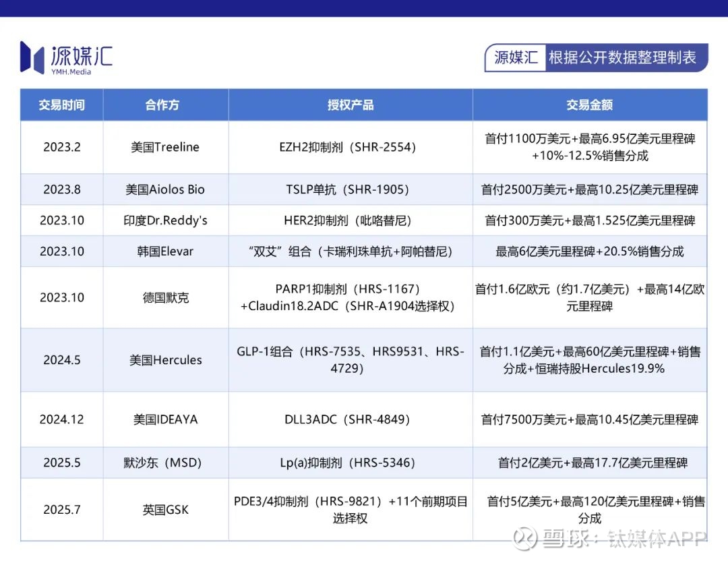Click the date cell 2023.8

click(x=62, y=189)
